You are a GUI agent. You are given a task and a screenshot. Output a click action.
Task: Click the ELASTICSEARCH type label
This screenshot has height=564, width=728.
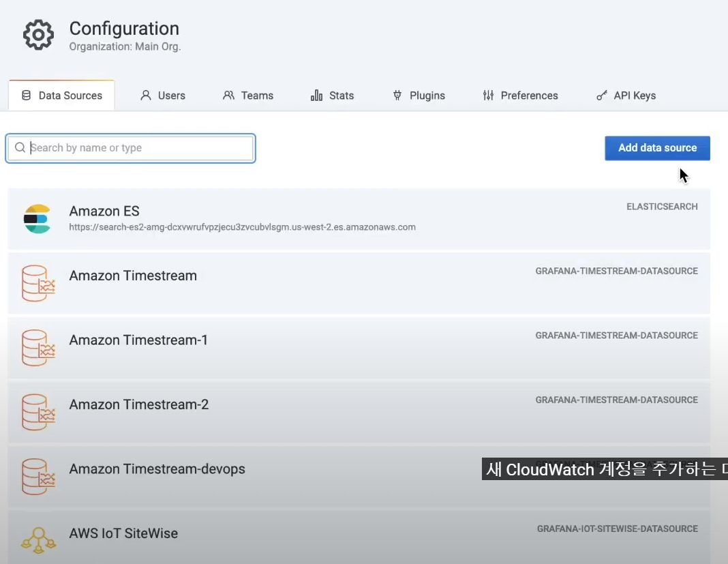[x=662, y=207]
